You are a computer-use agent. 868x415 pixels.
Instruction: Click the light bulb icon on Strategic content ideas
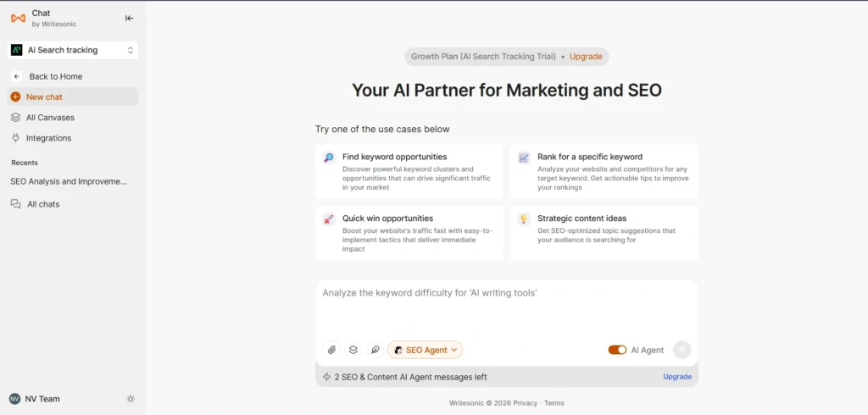[x=524, y=219]
